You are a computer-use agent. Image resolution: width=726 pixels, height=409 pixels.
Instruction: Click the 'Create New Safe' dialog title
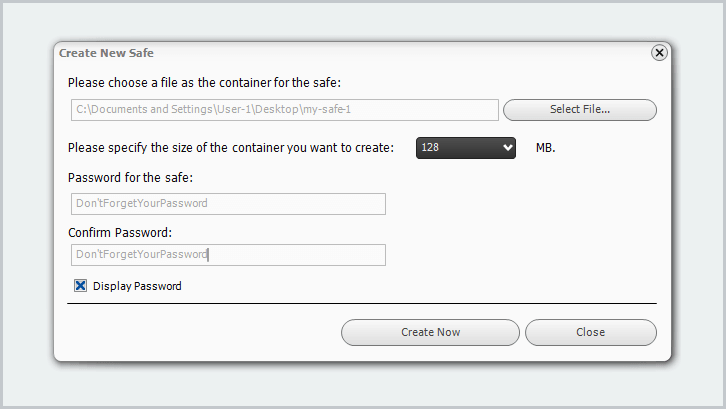106,53
